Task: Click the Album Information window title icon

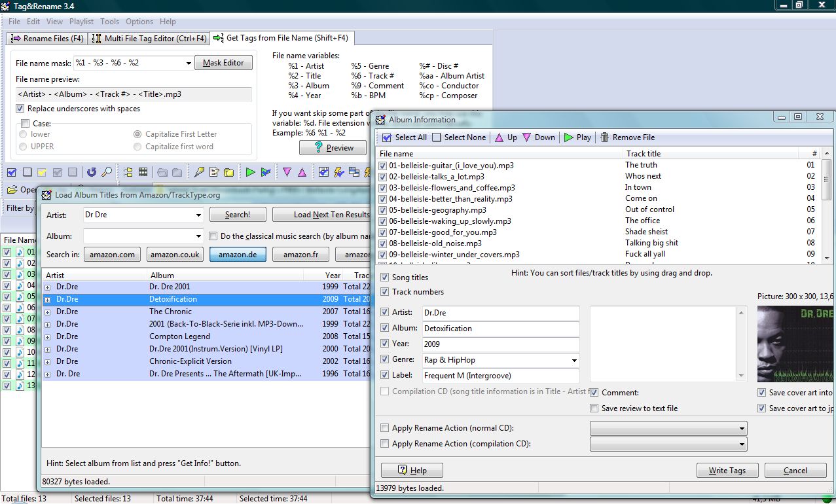Action: [x=380, y=120]
